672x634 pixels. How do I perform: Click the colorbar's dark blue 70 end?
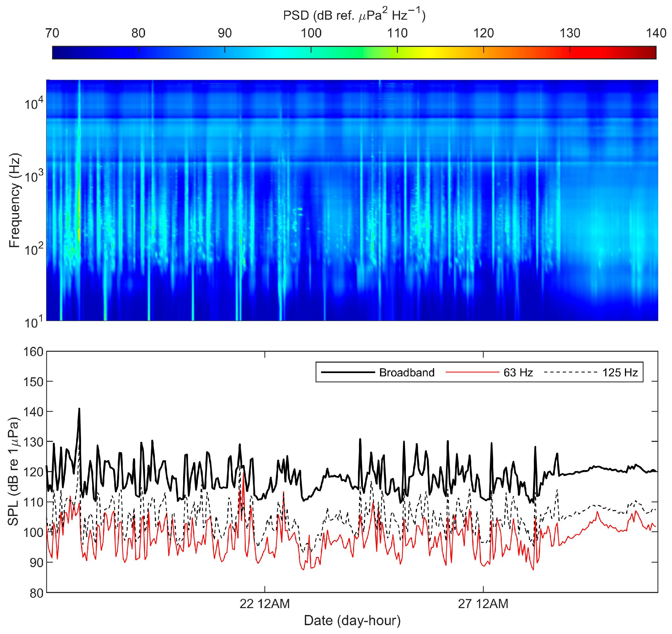(x=55, y=53)
